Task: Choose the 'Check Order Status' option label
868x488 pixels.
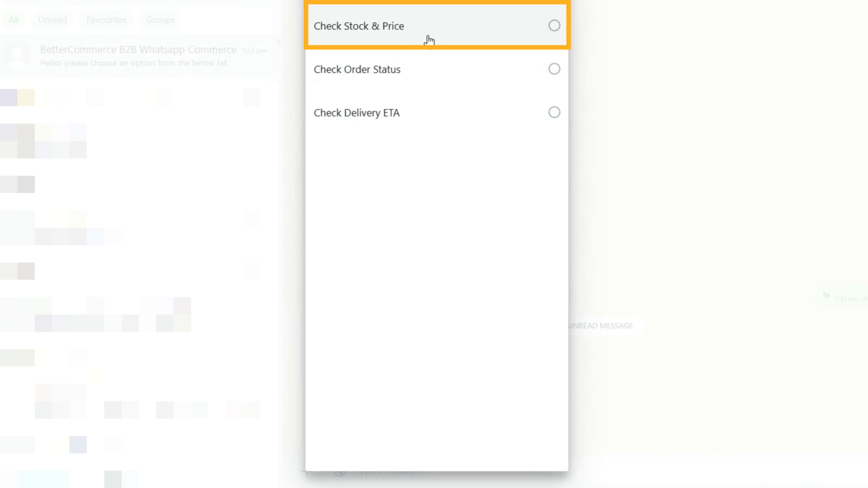Action: (357, 70)
